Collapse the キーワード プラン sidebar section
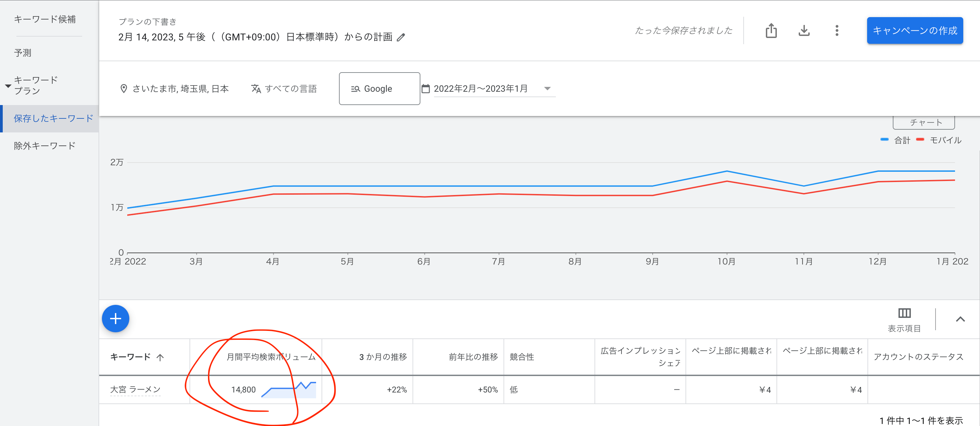 coord(8,86)
